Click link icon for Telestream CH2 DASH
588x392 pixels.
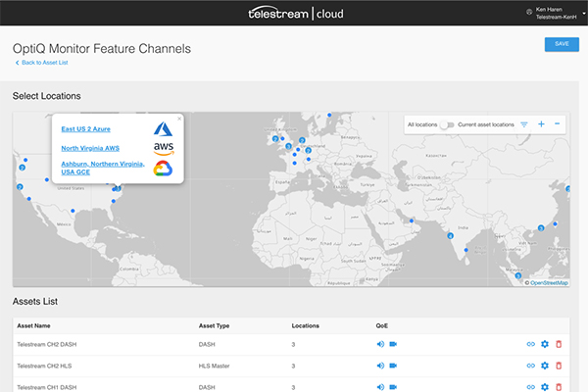530,344
